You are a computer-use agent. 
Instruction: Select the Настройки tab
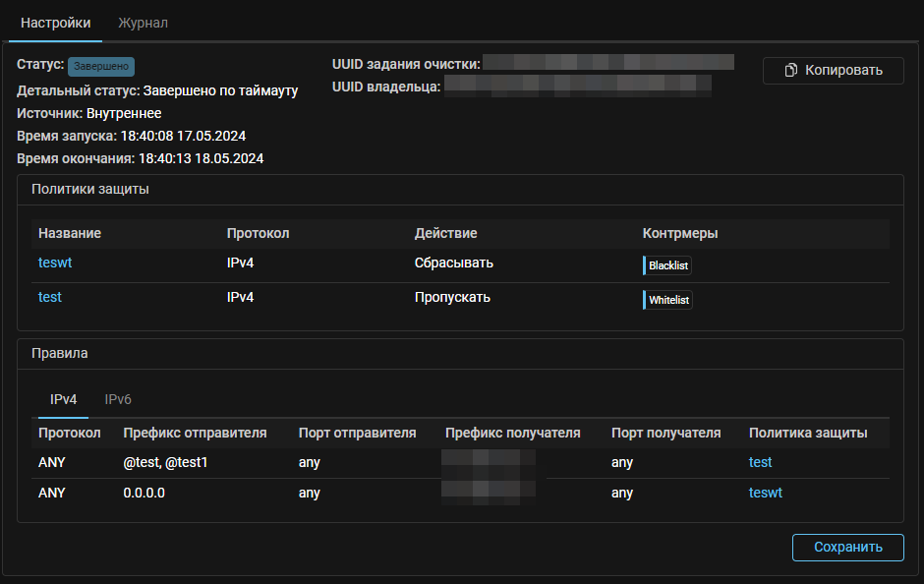[x=55, y=23]
